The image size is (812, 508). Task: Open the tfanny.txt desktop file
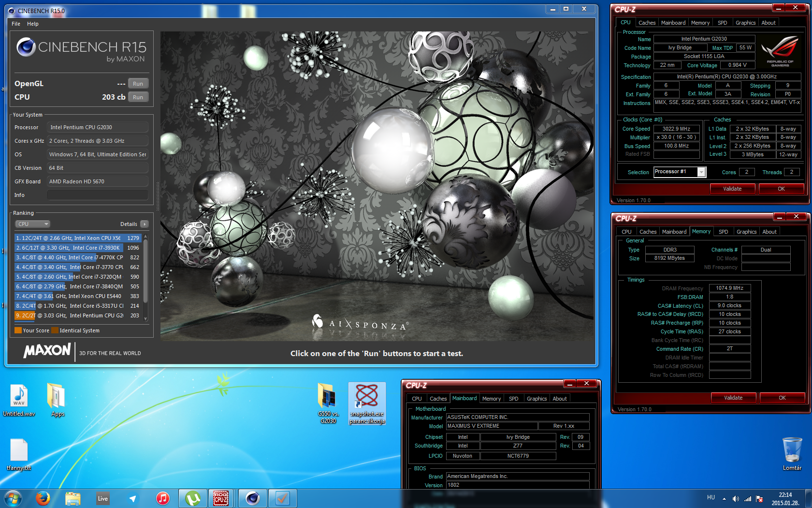tap(19, 455)
